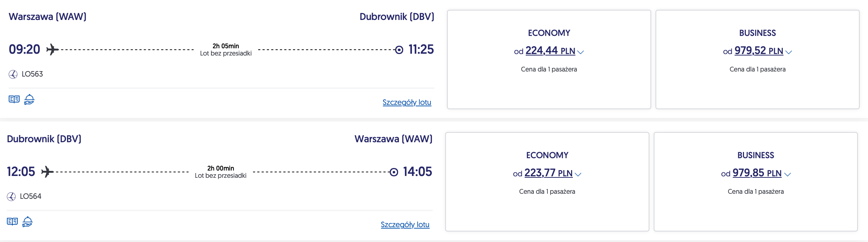
Task: Expand the chevron next to 223,77 PLN
Action: tap(578, 175)
